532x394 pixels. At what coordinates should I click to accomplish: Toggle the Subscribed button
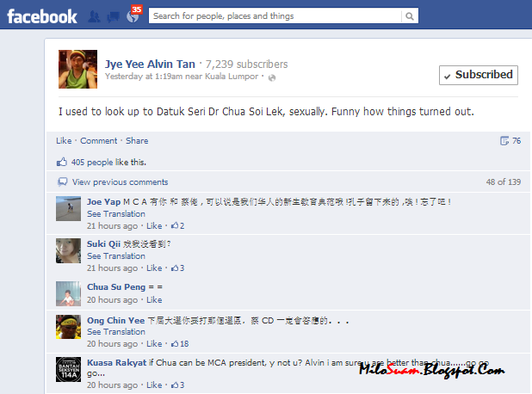479,75
